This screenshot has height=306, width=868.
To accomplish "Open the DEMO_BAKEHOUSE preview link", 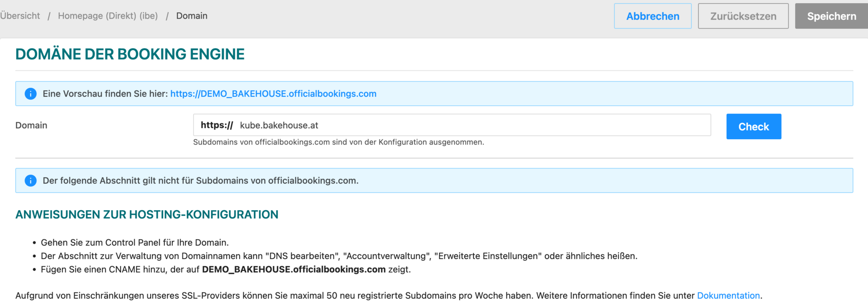I will point(273,94).
